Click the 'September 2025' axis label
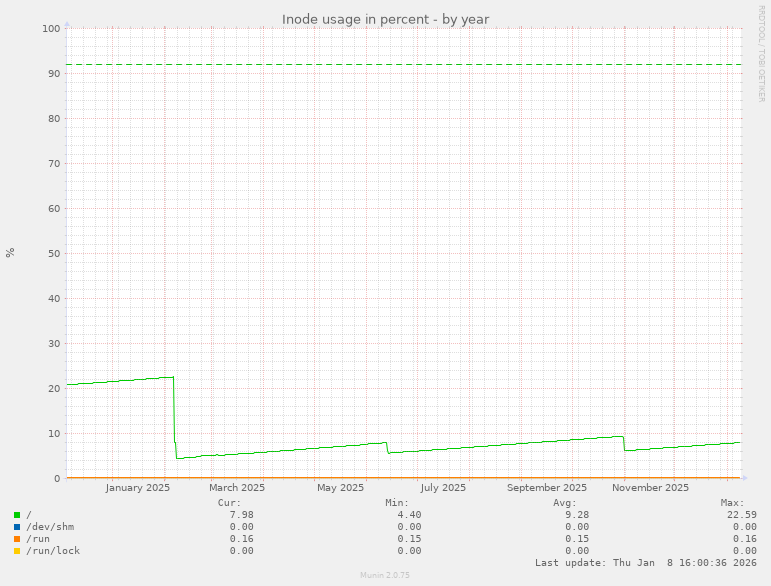771x586 pixels. click(547, 488)
